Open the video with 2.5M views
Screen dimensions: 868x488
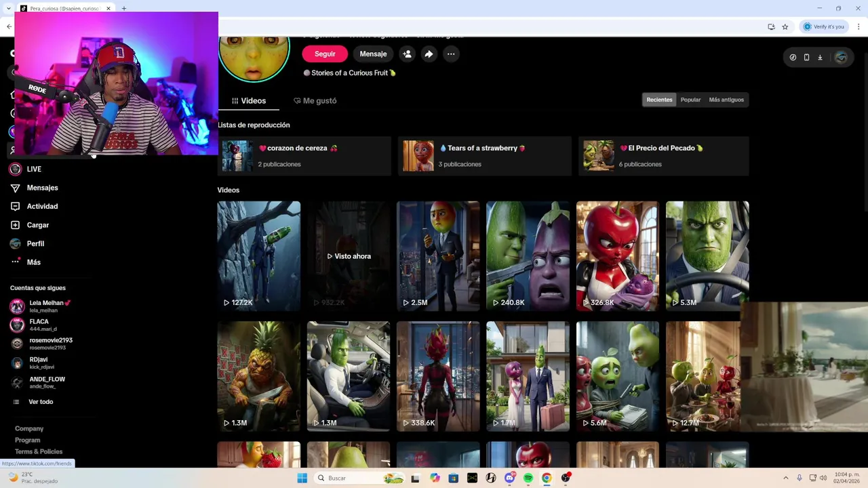coord(438,256)
